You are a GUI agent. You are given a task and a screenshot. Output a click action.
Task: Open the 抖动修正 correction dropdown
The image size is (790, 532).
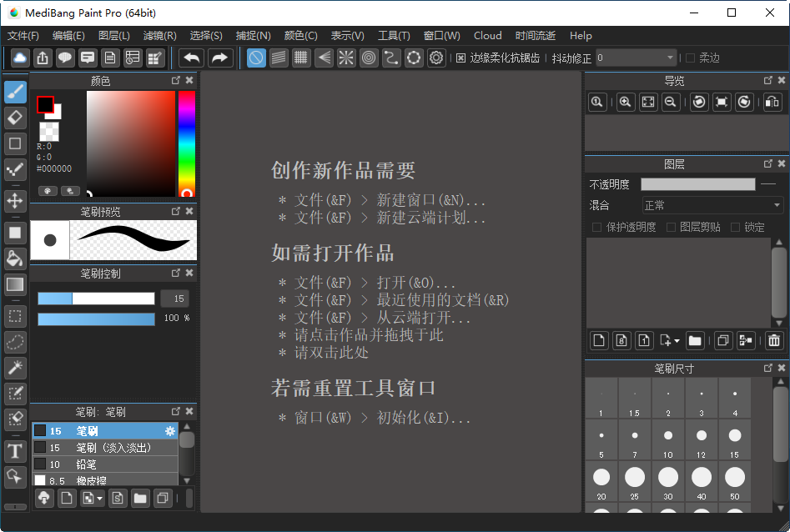tap(636, 58)
